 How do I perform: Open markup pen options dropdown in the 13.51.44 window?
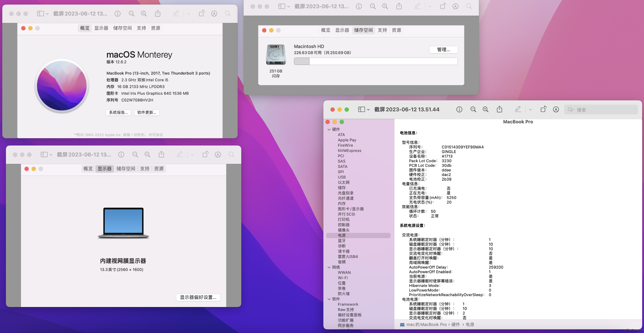530,109
